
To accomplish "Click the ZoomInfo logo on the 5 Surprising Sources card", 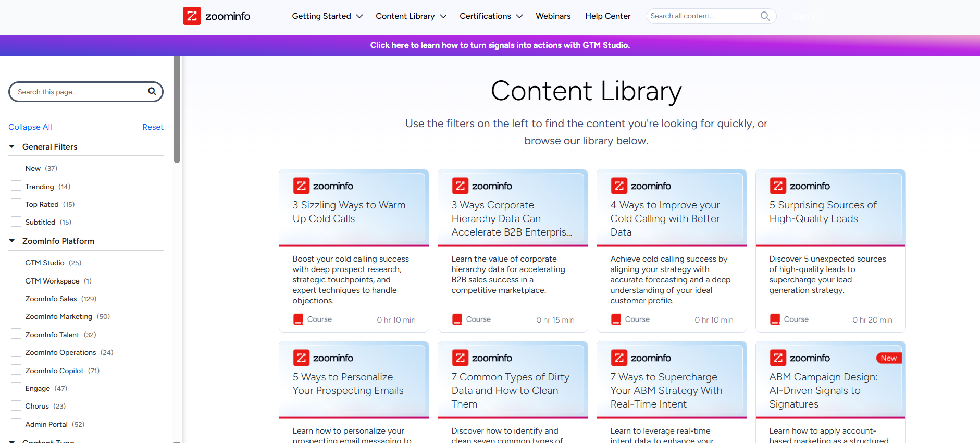I will [800, 186].
